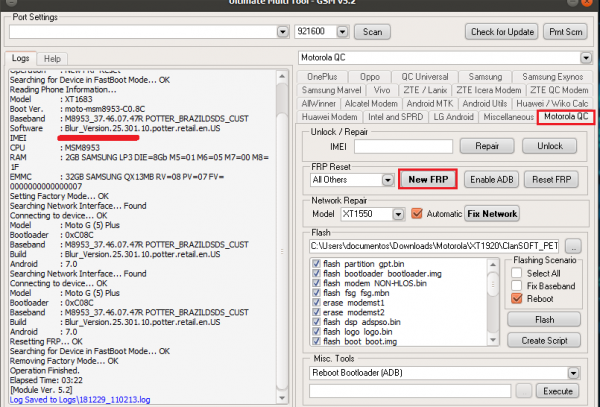
Task: Click the flash file path field
Action: pos(434,246)
